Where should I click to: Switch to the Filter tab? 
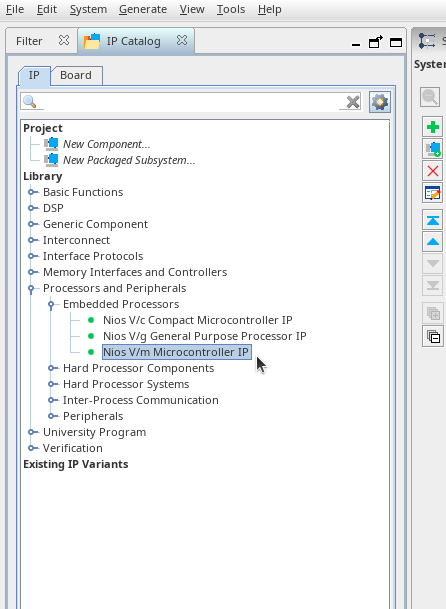point(29,41)
